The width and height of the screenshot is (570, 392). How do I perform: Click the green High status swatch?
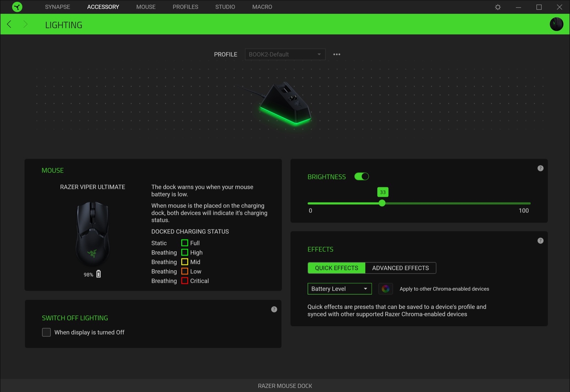[185, 252]
